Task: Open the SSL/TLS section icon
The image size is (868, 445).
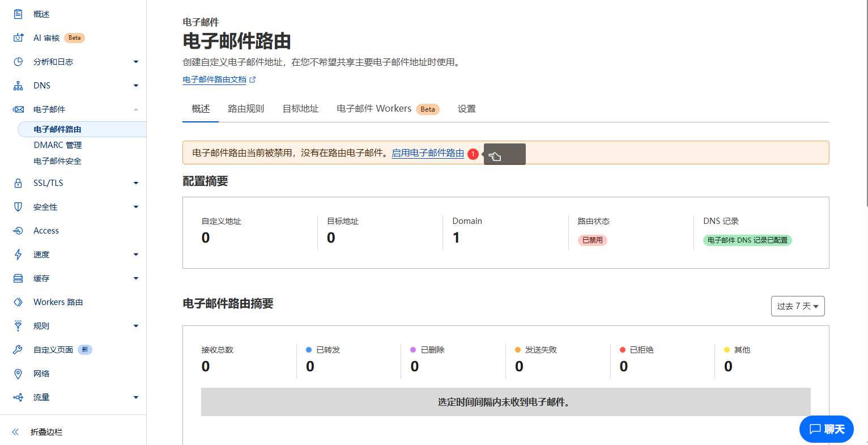Action: click(x=17, y=183)
